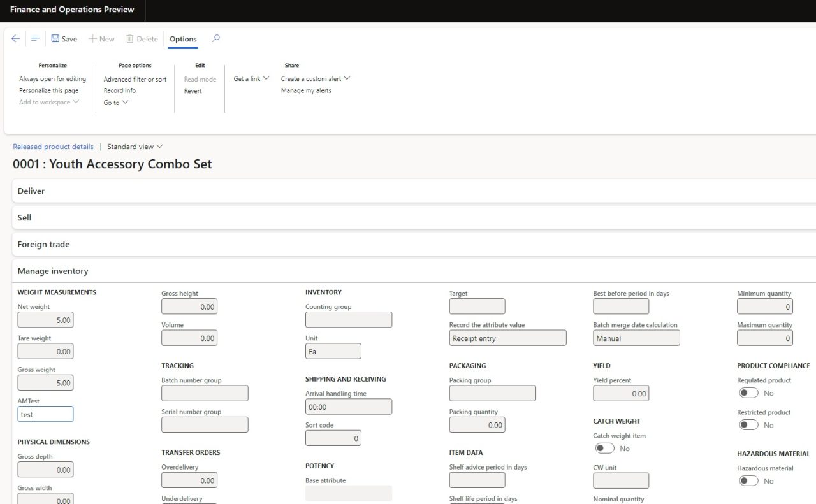
Task: Enable the Catch weight item toggle
Action: (604, 448)
